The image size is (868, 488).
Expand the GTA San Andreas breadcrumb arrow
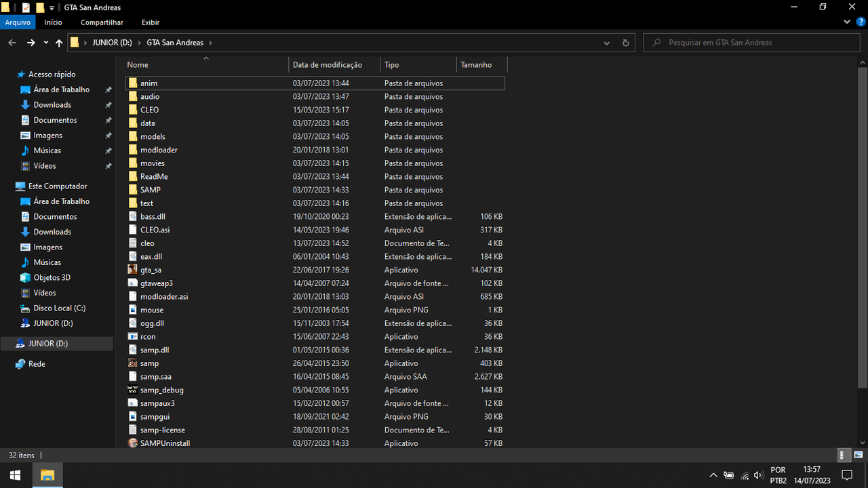pyautogui.click(x=211, y=43)
